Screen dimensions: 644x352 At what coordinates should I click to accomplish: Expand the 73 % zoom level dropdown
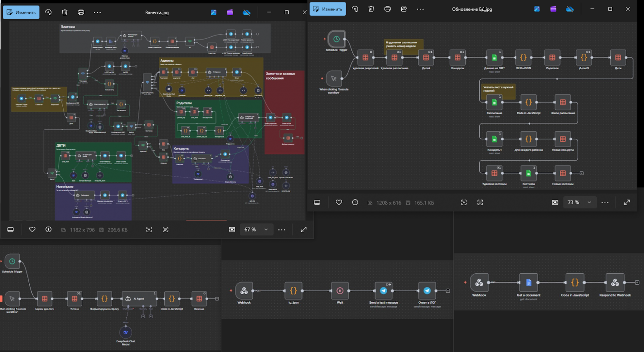pos(589,202)
